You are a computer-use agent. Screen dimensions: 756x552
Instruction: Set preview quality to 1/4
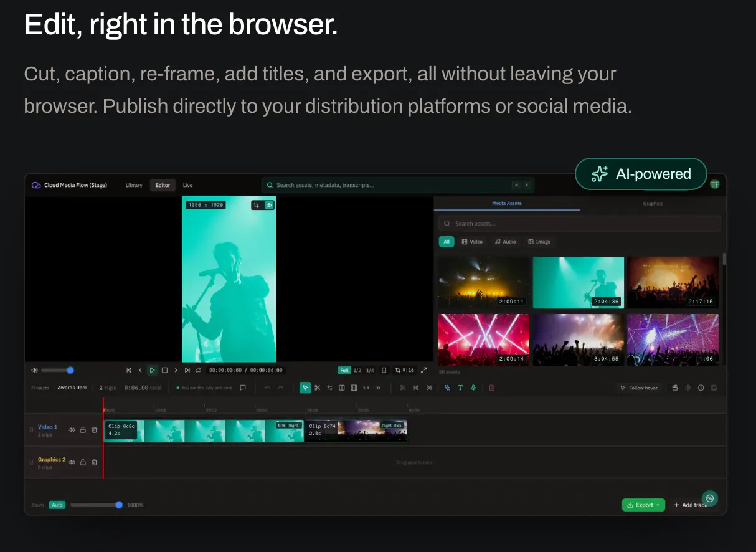[370, 370]
